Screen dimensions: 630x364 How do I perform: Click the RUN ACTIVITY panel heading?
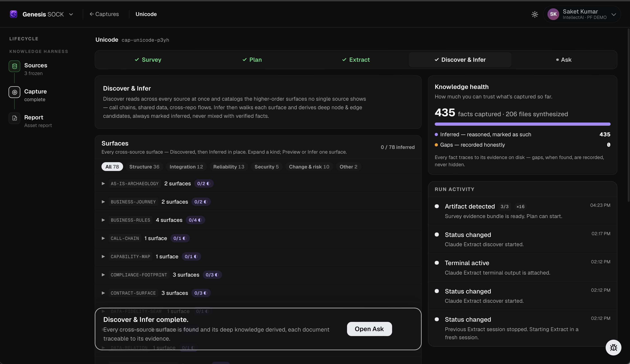(454, 189)
